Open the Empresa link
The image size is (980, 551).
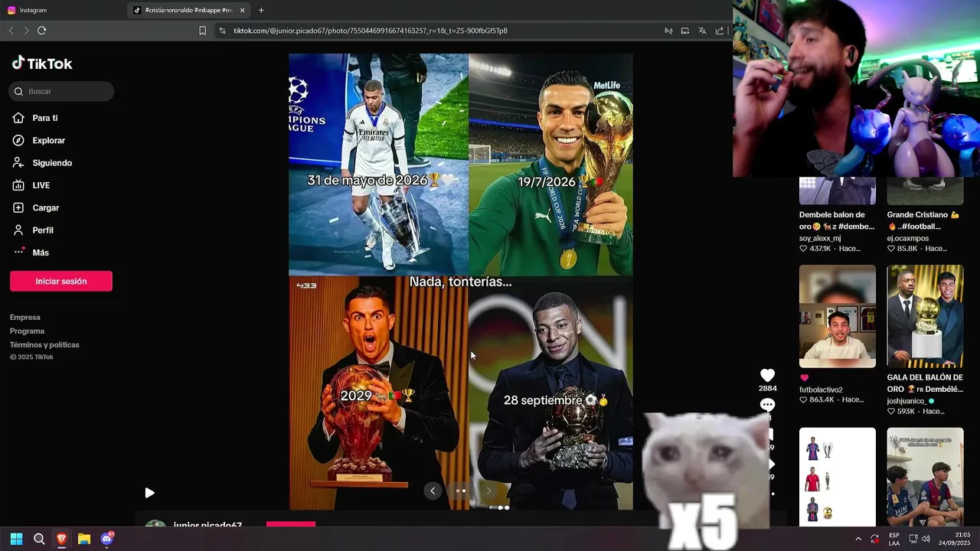25,318
